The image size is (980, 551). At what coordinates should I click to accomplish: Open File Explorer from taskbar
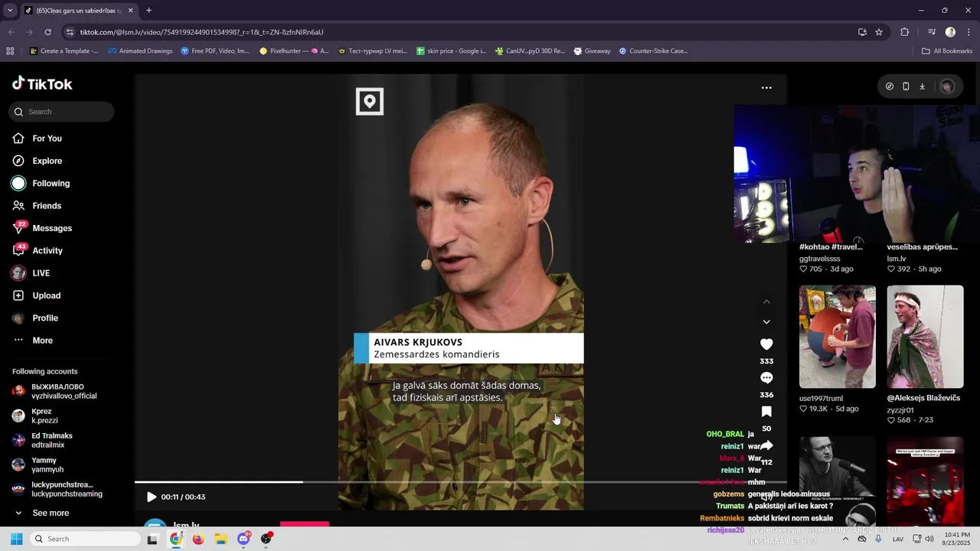click(220, 539)
